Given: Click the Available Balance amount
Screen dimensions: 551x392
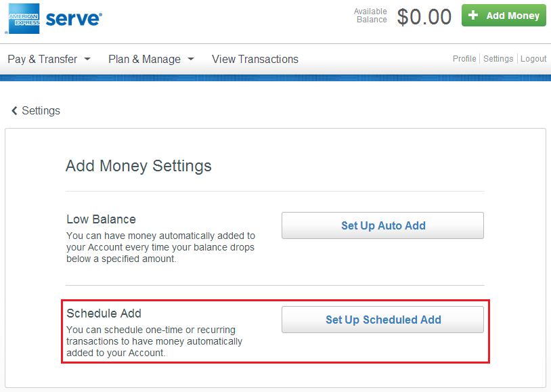Looking at the screenshot, I should [x=424, y=17].
